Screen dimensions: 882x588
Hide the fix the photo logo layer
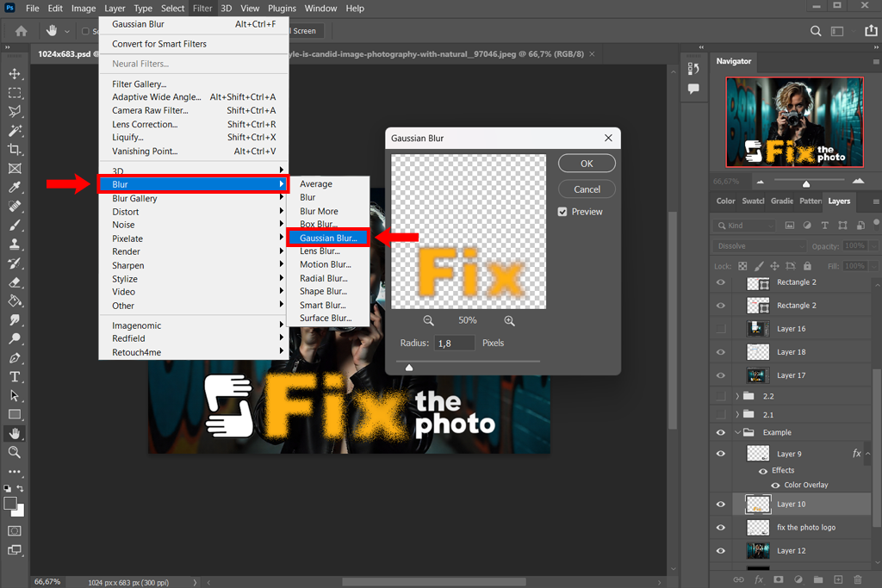(x=721, y=527)
